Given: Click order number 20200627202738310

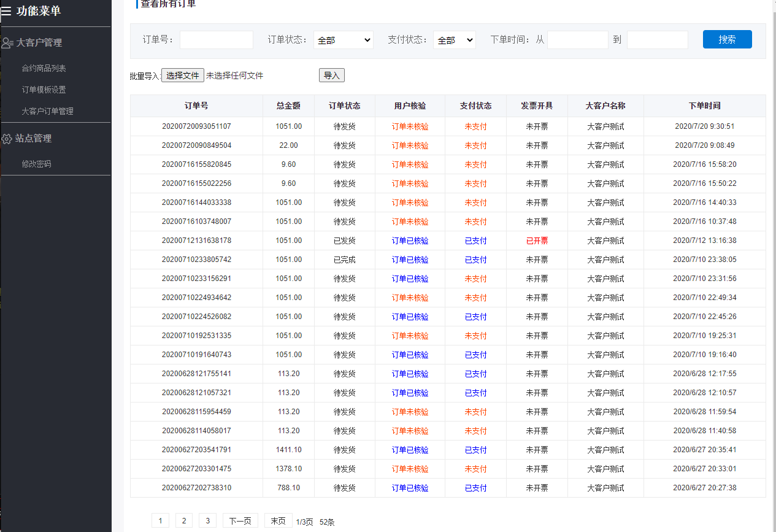Looking at the screenshot, I should [x=196, y=488].
